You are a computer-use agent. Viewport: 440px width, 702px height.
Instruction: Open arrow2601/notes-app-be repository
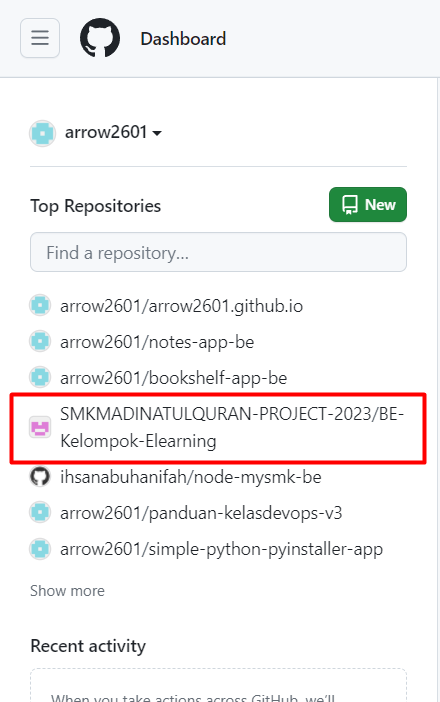(x=157, y=342)
